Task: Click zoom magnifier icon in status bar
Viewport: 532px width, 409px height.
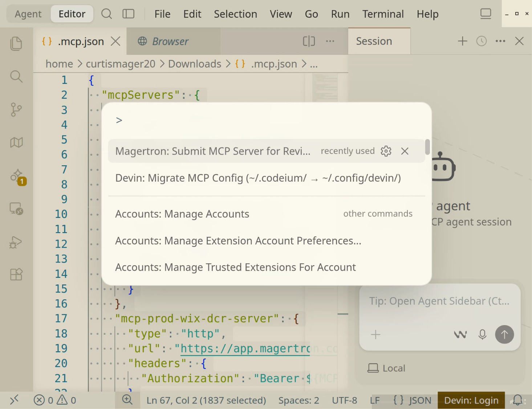Action: coord(127,400)
